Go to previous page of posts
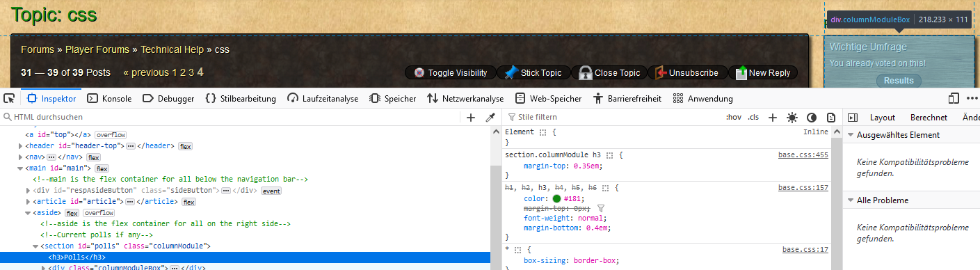 click(146, 72)
